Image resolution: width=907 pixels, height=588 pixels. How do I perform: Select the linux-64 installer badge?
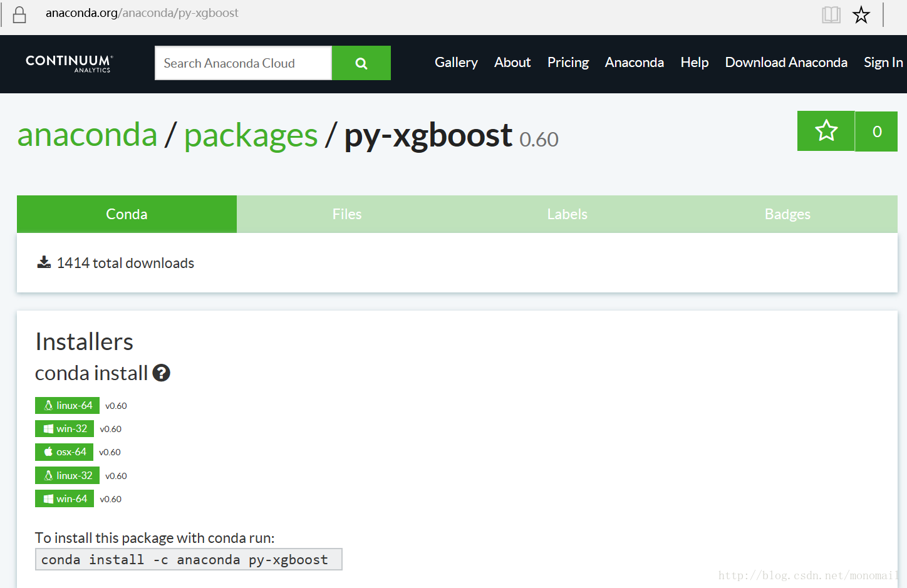pos(68,406)
